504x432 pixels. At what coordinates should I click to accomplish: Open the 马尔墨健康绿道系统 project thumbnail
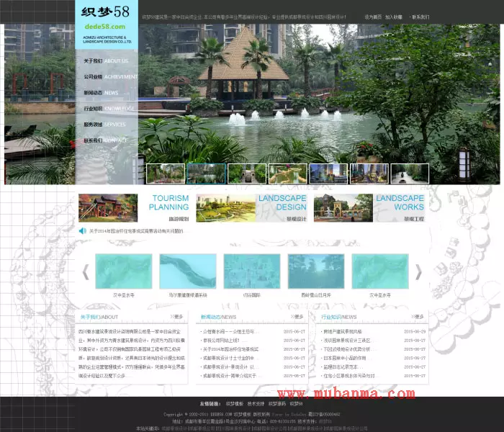[x=187, y=272]
